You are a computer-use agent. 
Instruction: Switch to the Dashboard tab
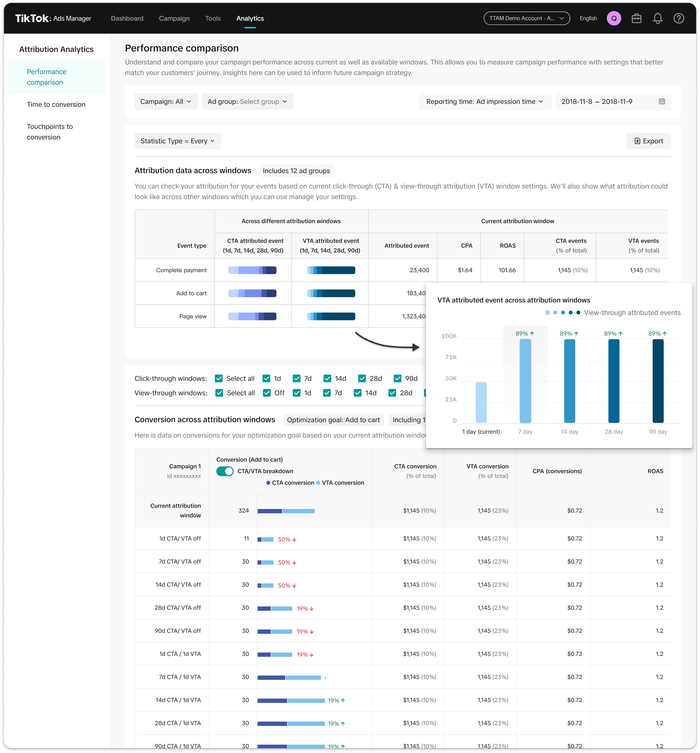pos(127,18)
